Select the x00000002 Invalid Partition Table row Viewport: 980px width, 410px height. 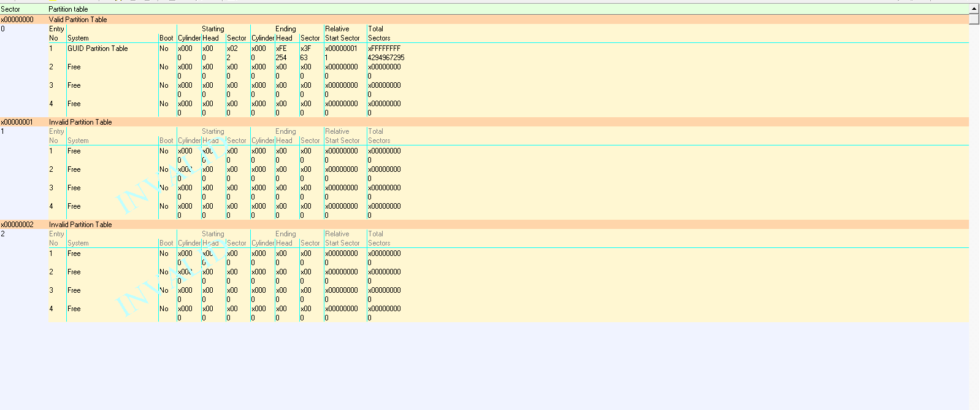[x=484, y=225]
